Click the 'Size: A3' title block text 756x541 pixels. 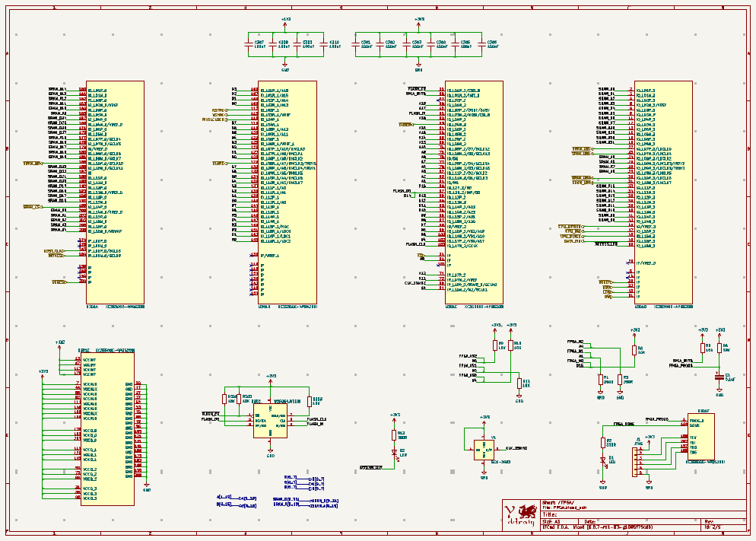551,522
